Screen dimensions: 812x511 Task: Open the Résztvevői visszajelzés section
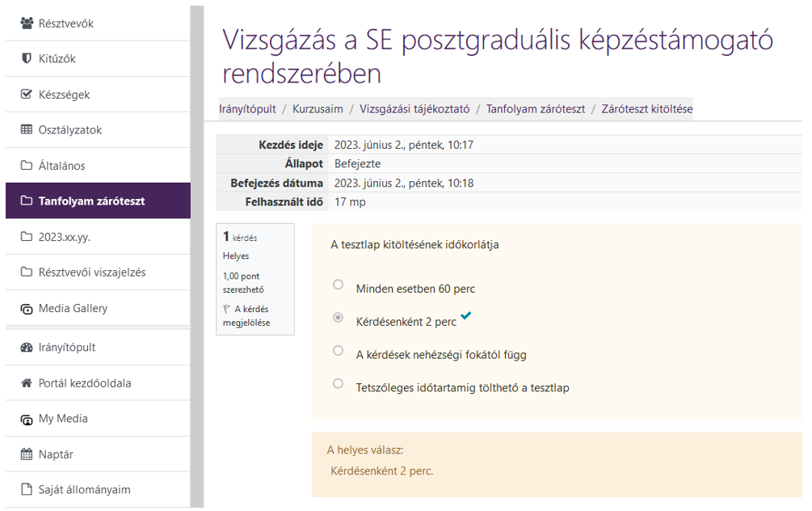(91, 272)
